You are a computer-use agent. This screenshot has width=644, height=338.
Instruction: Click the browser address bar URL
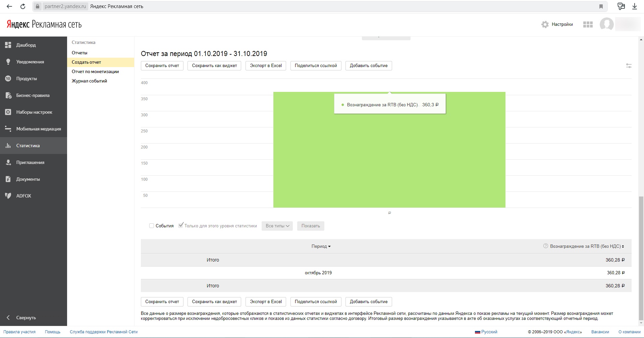pos(65,6)
